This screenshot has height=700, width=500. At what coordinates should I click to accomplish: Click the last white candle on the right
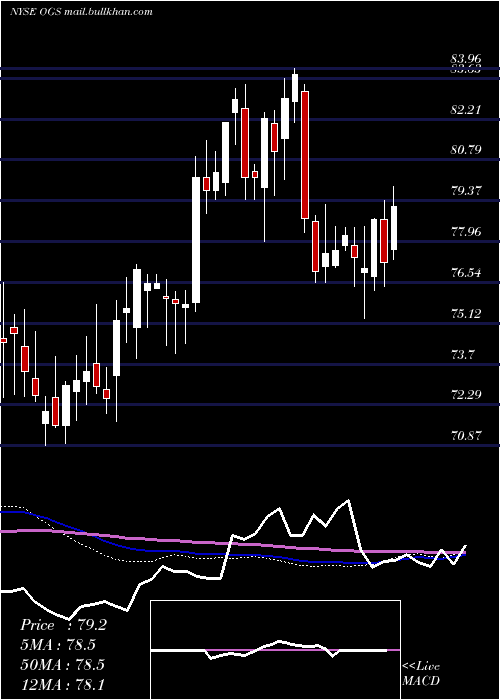tap(394, 228)
